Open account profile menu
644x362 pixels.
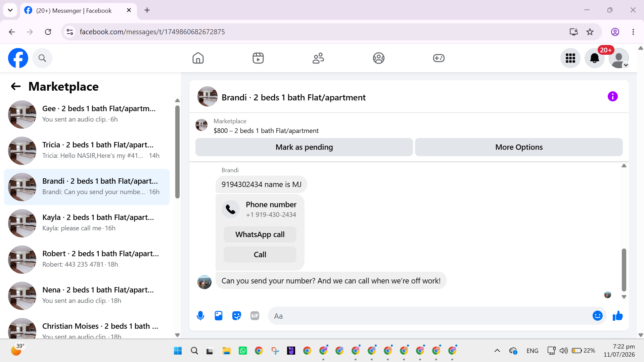619,58
